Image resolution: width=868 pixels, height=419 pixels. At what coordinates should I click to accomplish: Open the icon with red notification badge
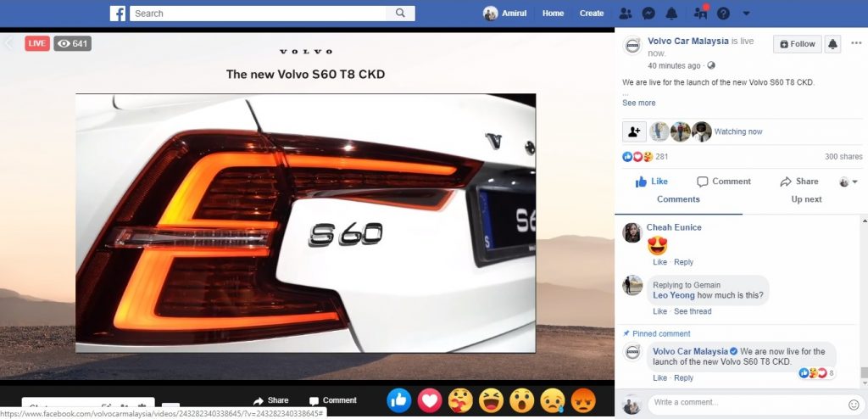pos(701,12)
